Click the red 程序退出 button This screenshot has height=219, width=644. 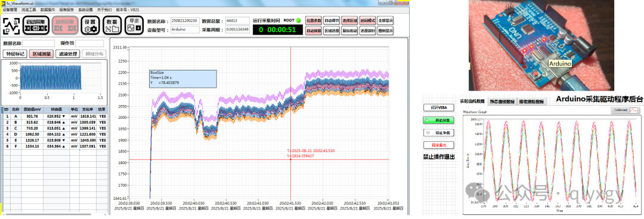pos(439,145)
